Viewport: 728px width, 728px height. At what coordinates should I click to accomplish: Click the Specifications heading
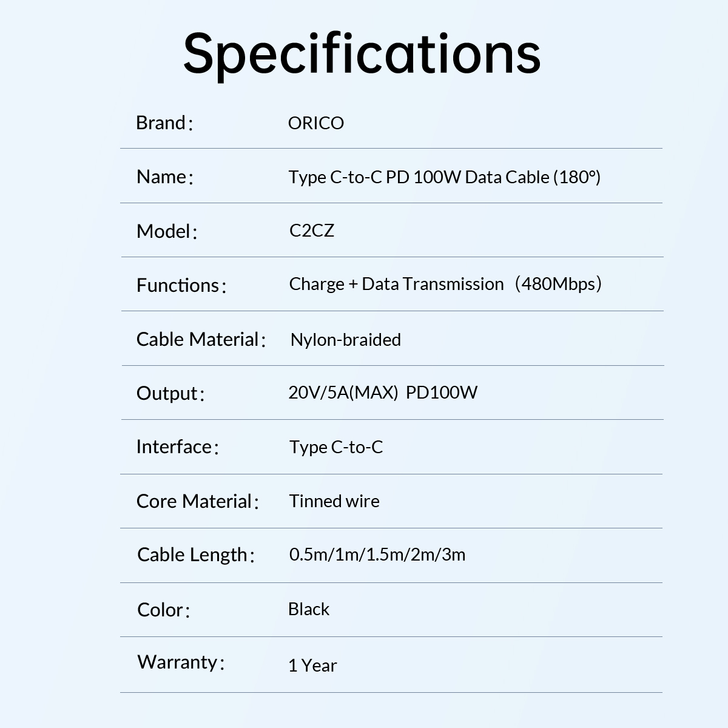[x=362, y=53]
